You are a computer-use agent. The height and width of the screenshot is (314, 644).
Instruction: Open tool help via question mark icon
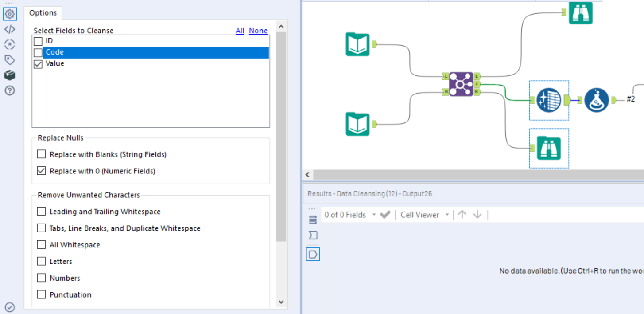10,90
